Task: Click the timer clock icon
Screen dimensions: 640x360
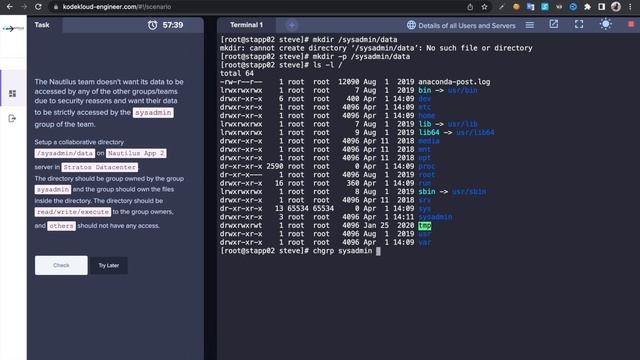Action: tap(152, 25)
